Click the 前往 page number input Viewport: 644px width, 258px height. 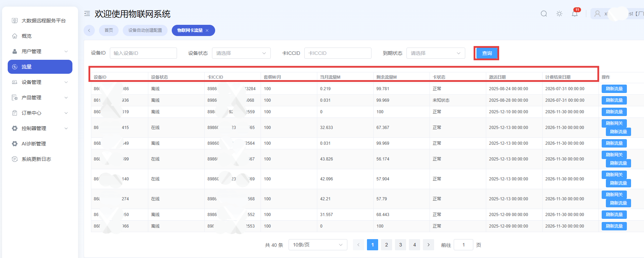pos(463,245)
